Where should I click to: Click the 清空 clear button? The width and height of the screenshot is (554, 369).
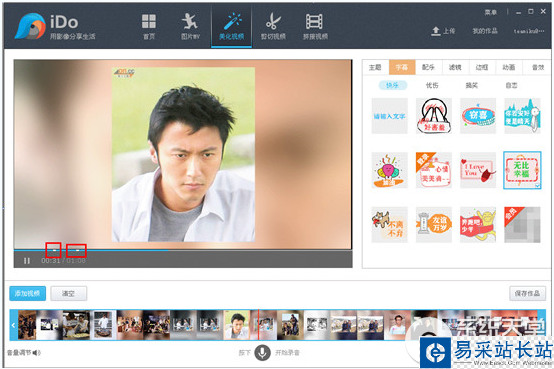pyautogui.click(x=69, y=293)
